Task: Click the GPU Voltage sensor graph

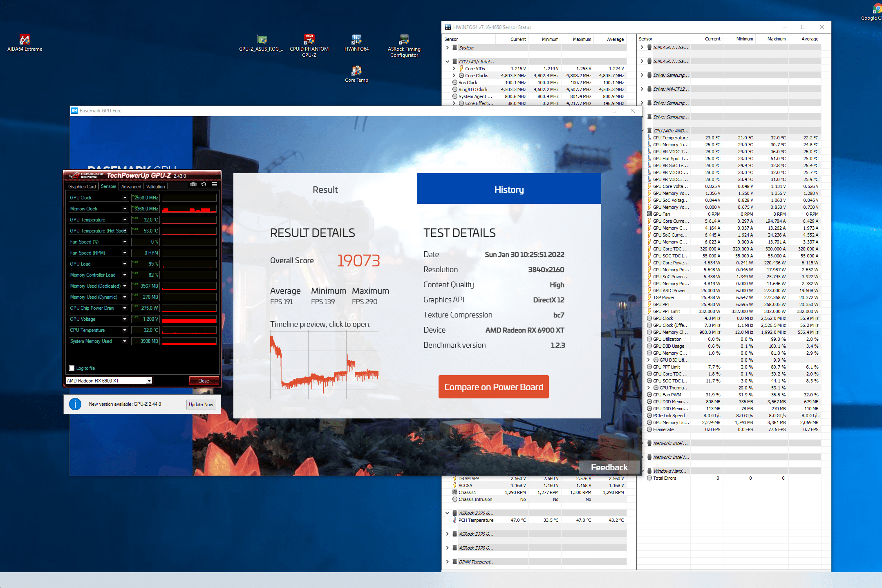Action: (x=189, y=319)
